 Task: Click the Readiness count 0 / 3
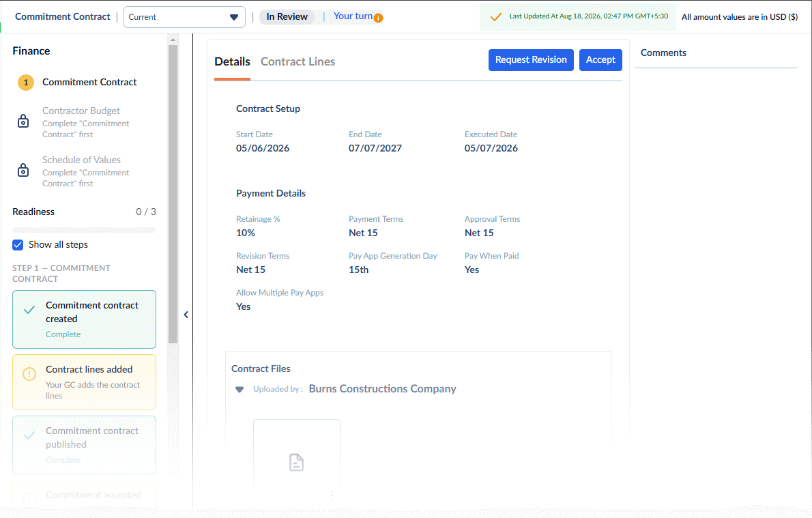[146, 212]
